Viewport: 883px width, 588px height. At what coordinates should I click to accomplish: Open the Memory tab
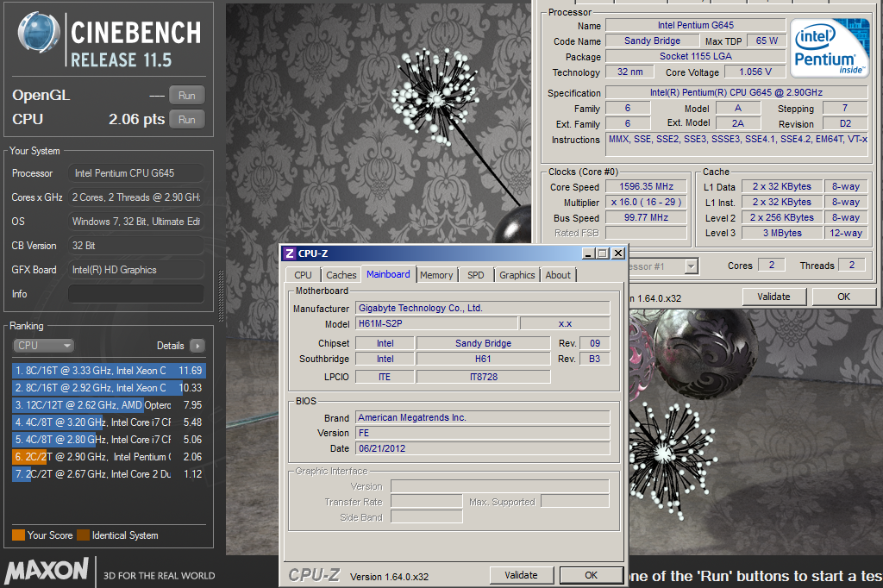(x=436, y=275)
